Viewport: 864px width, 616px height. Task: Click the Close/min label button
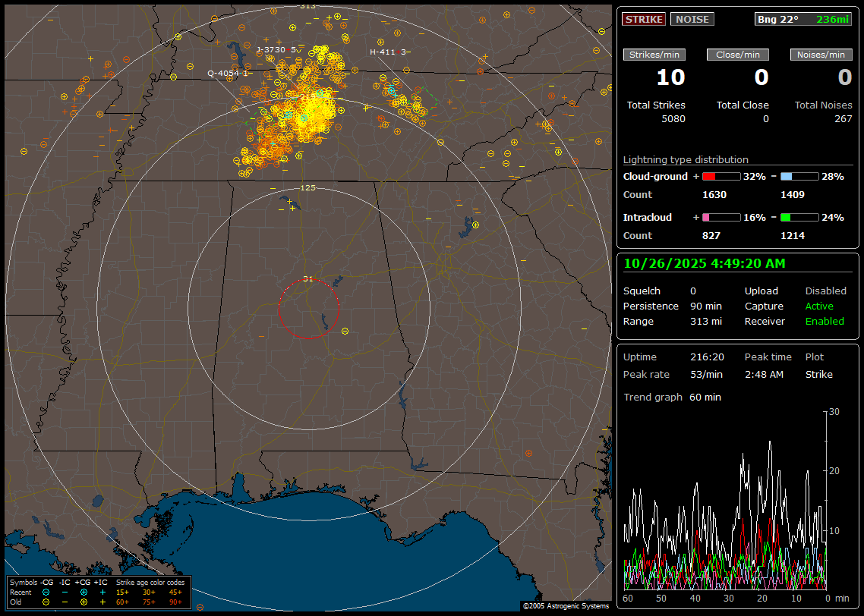[x=738, y=55]
